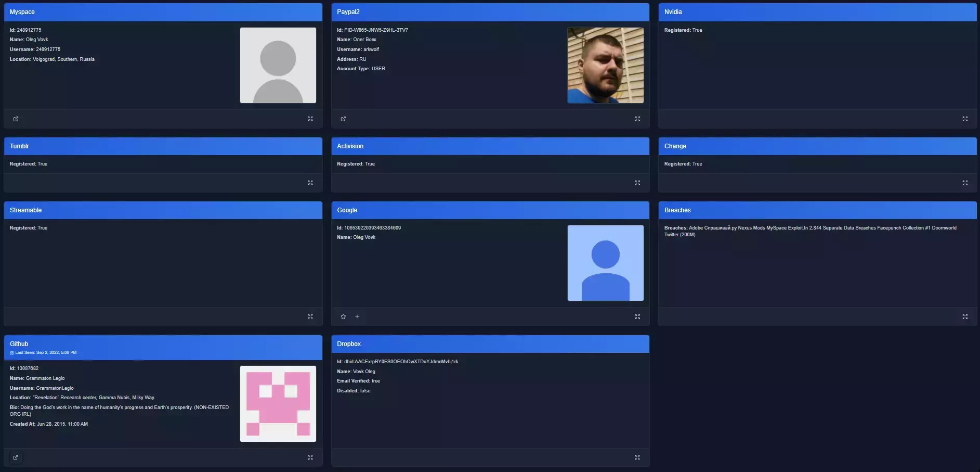Screen dimensions: 980x472
Task: Open external link on Paypal2 card
Action: (x=343, y=119)
